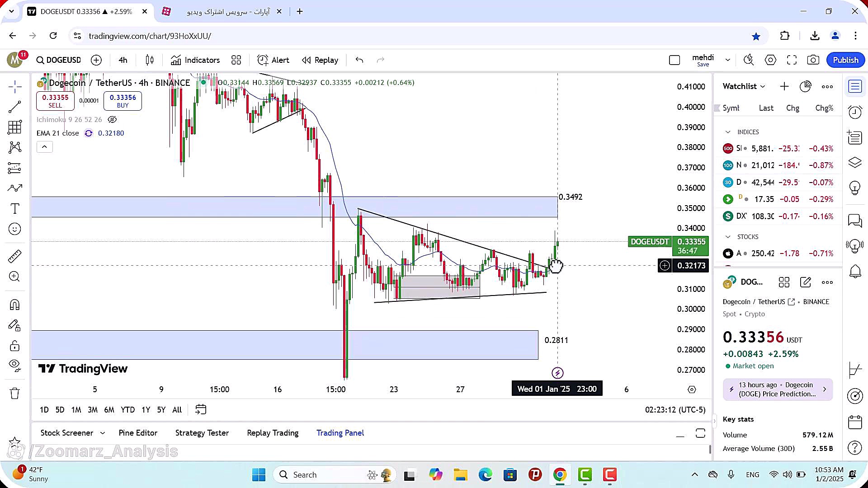Image resolution: width=868 pixels, height=488 pixels.
Task: Open indicator templates grid icon
Action: 236,60
